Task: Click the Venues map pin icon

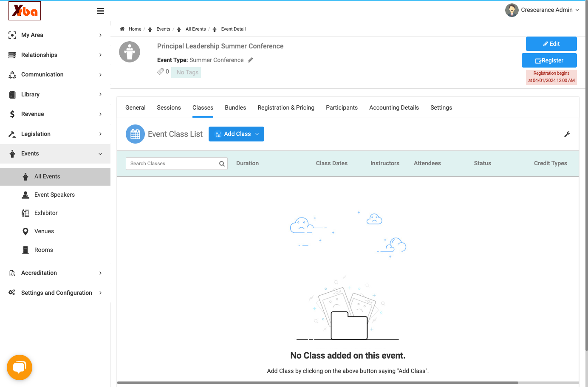Action: point(25,231)
